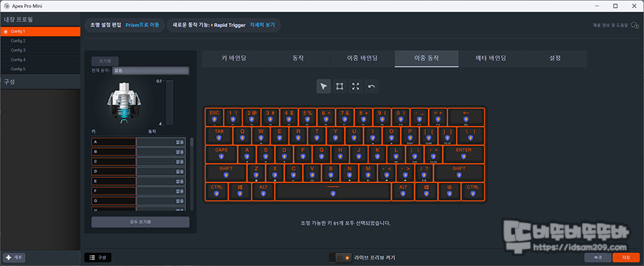Select the left SHIFT key

click(x=226, y=173)
